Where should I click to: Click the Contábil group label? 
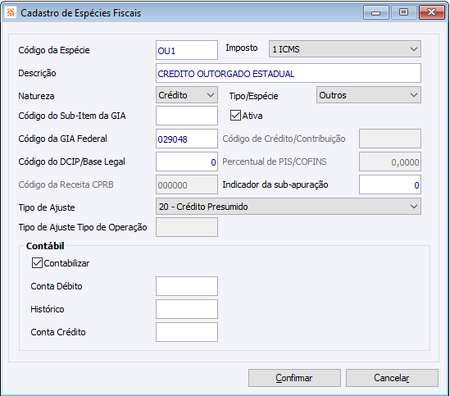point(45,246)
